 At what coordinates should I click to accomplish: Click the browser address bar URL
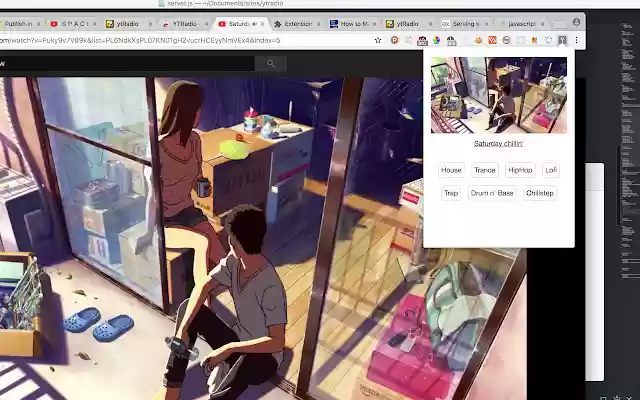[141, 40]
